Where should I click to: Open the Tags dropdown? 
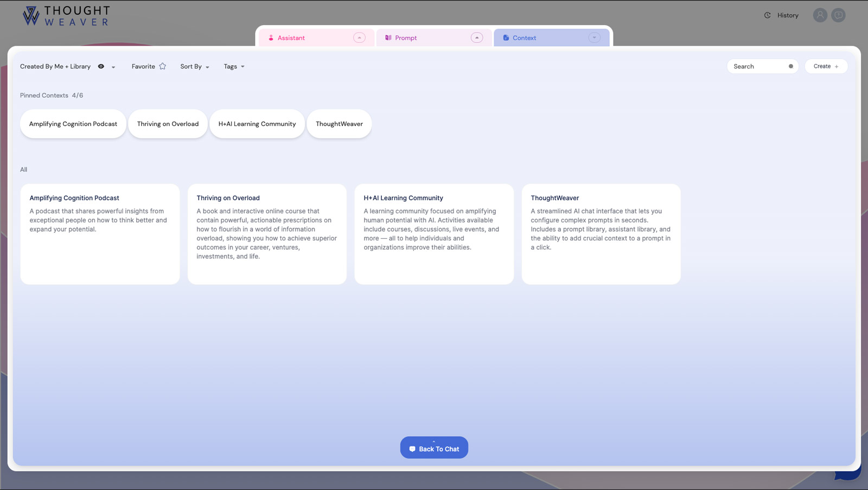click(234, 66)
